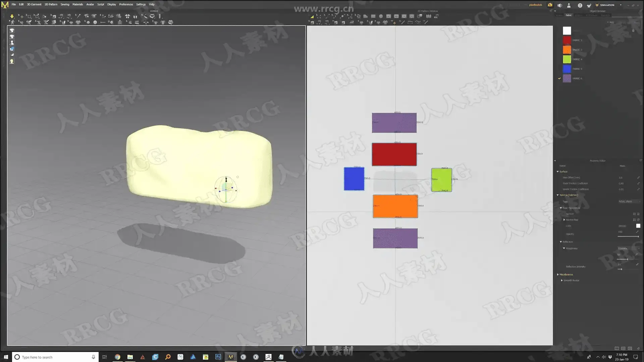This screenshot has width=644, height=362.
Task: Open the SIMULATION mode dropdown
Action: point(621,5)
